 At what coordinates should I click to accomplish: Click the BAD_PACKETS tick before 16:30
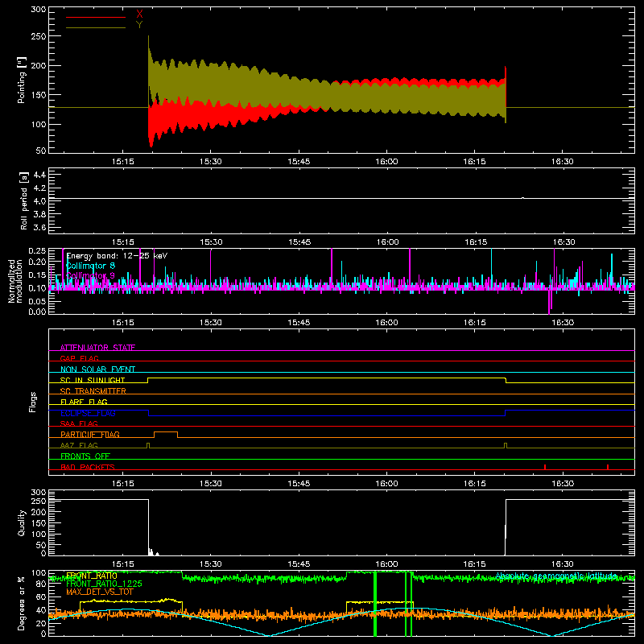click(545, 467)
